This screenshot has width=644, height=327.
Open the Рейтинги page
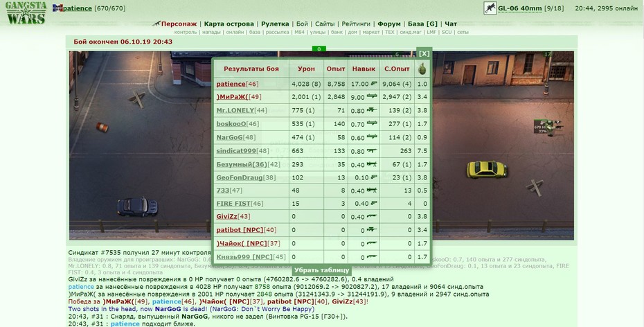click(356, 24)
